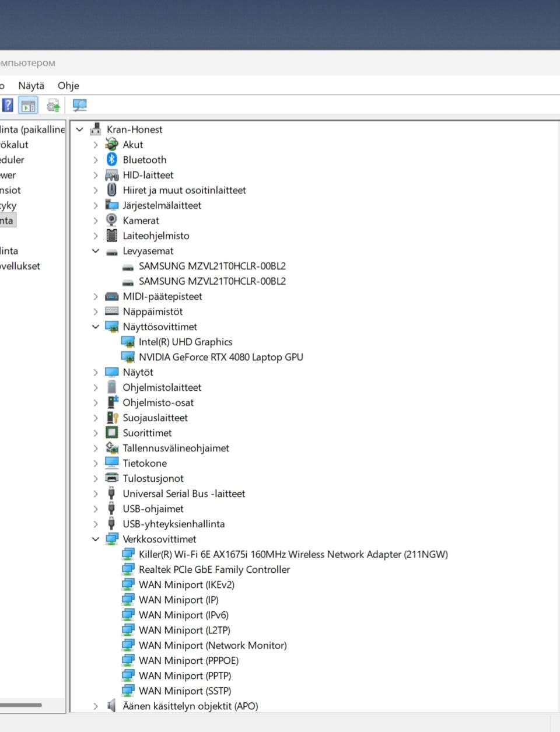The width and height of the screenshot is (560, 732).
Task: Collapse the Levyasemat disk drives node
Action: (x=96, y=251)
